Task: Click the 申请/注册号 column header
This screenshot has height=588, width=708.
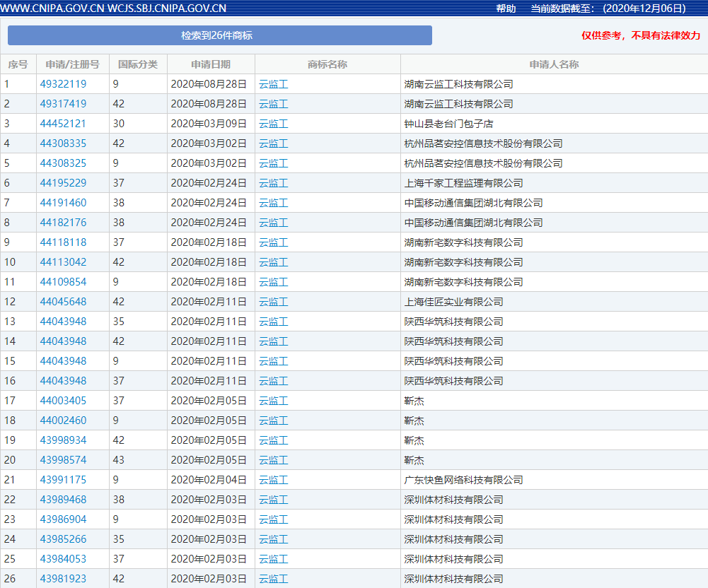Action: 72,64
